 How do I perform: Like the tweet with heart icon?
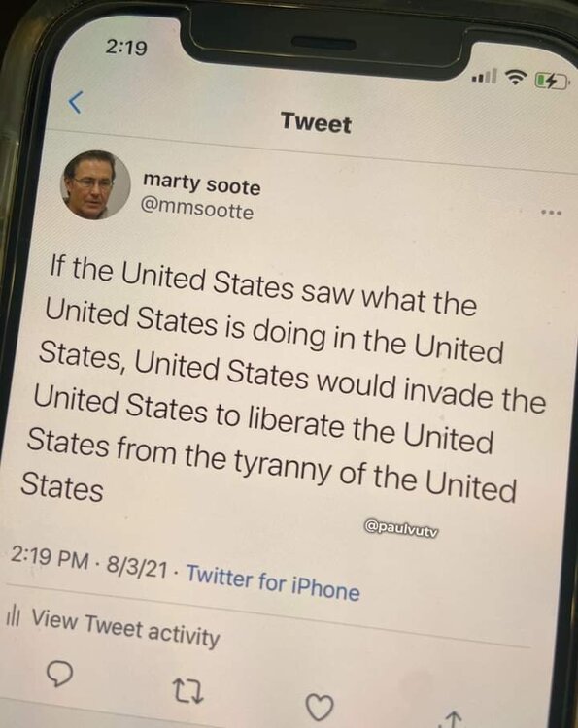[320, 707]
